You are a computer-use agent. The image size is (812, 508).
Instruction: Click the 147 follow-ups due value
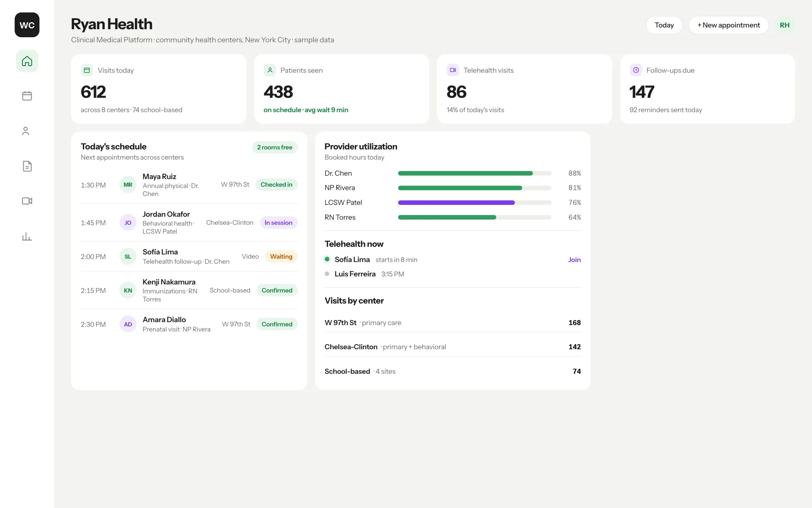pyautogui.click(x=642, y=92)
